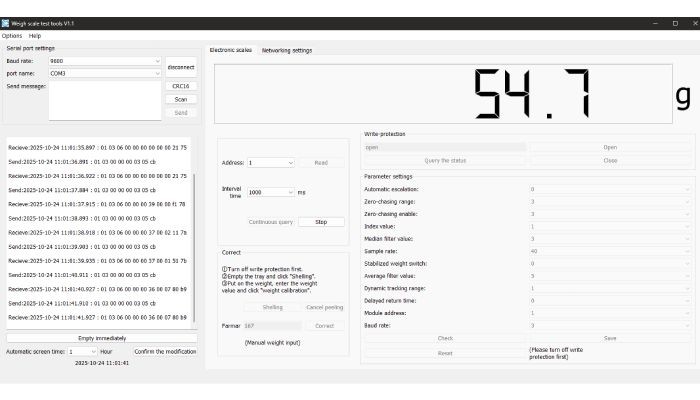Expand the Zero-chasing enable dropdown

click(x=610, y=214)
